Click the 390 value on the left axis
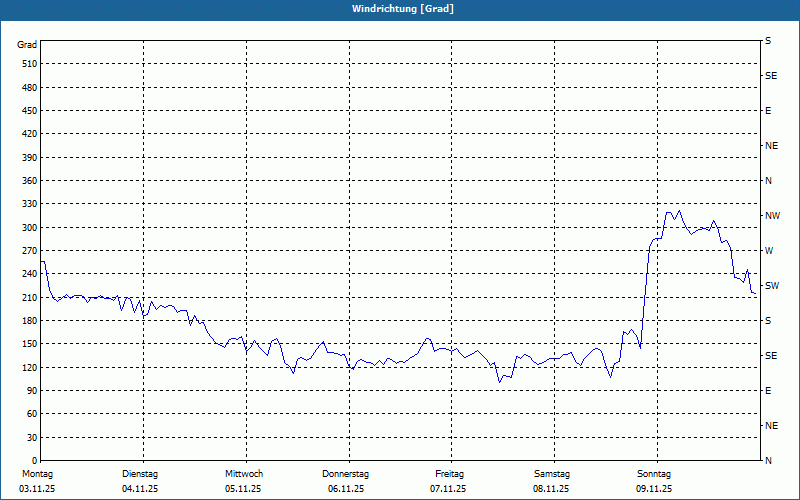800x500 pixels. pos(30,158)
